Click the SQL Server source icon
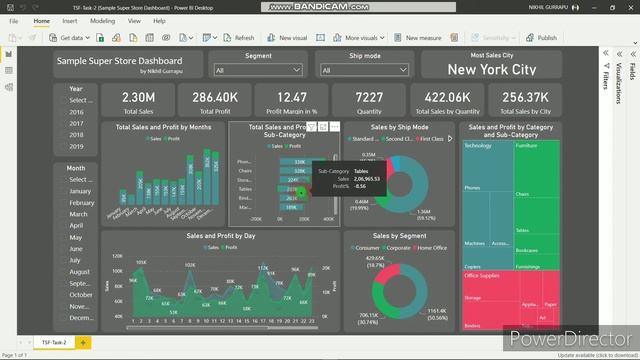The image size is (640, 360). click(133, 38)
